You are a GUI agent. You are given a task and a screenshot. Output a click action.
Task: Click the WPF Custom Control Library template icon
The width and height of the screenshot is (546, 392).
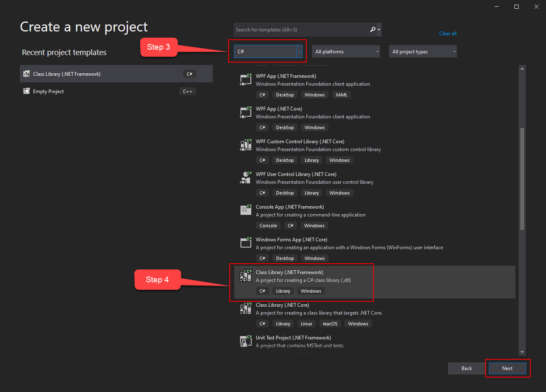click(246, 144)
